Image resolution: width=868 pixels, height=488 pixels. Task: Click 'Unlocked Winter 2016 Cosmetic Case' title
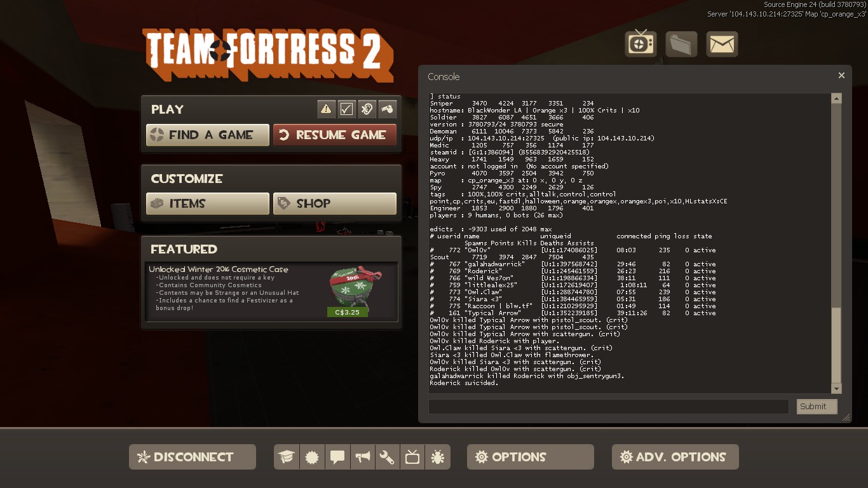click(x=219, y=269)
